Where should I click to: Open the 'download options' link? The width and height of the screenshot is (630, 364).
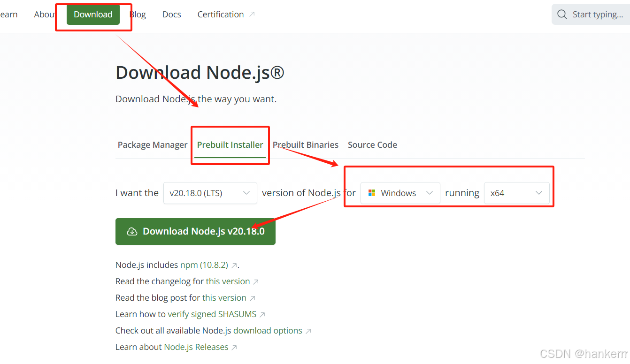[268, 331]
